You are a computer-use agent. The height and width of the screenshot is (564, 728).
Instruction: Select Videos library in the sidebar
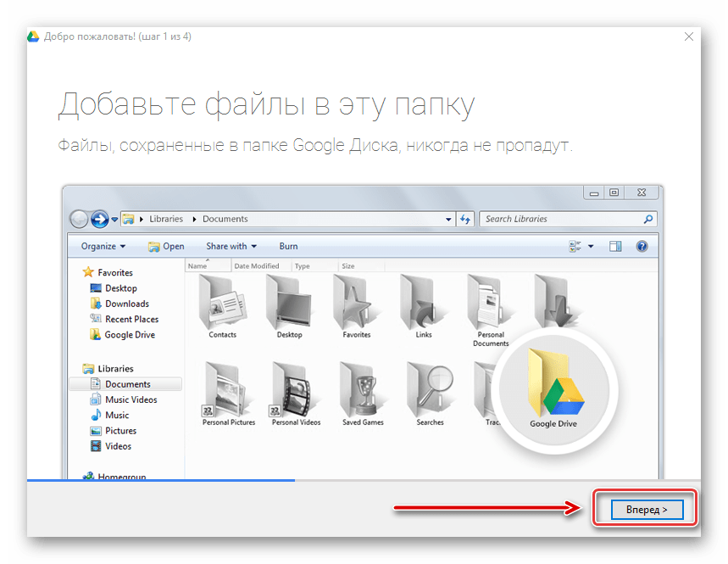111,446
